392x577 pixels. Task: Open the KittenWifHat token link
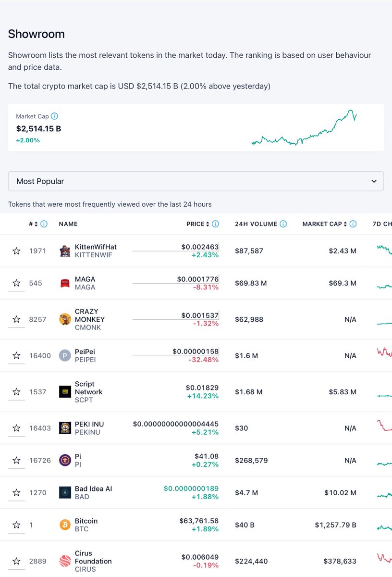coord(96,247)
